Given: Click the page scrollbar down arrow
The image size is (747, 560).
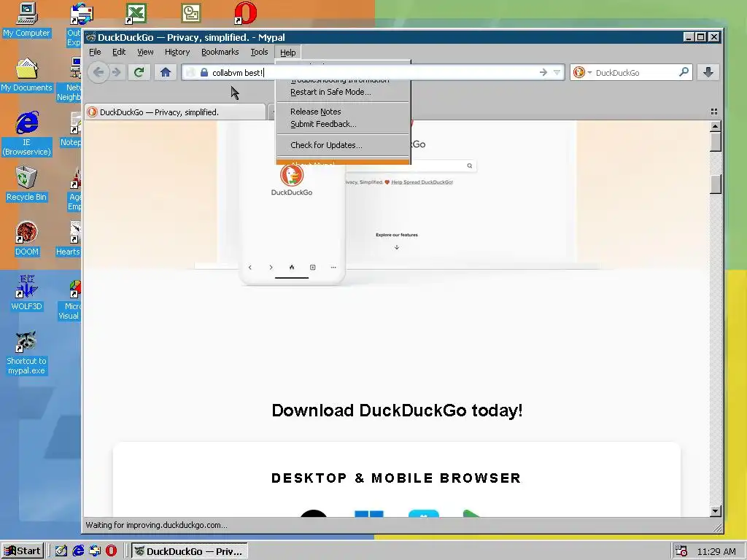Looking at the screenshot, I should point(715,511).
